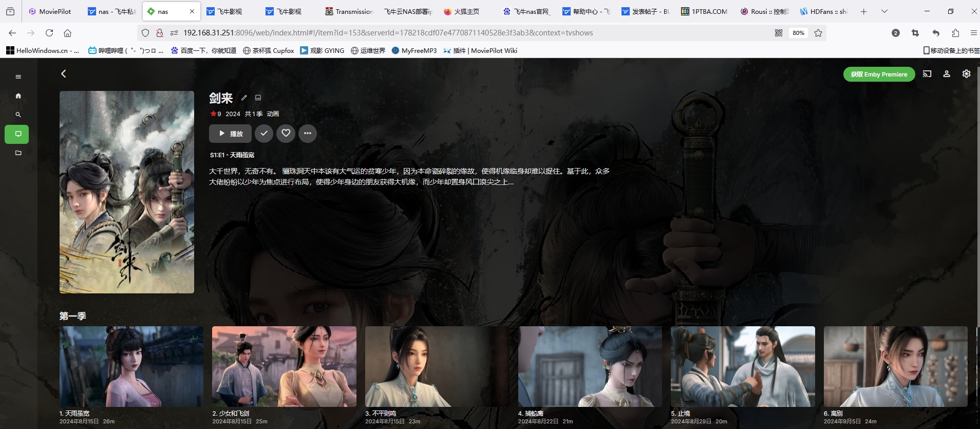Switch to Rousi 控制 tab
Image resolution: width=980 pixels, height=429 pixels.
[764, 11]
